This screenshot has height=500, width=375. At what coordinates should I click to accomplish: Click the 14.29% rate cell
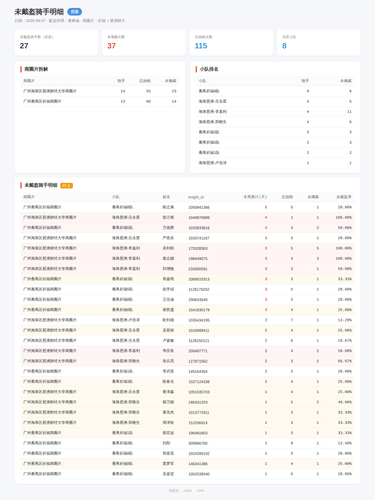click(x=345, y=320)
